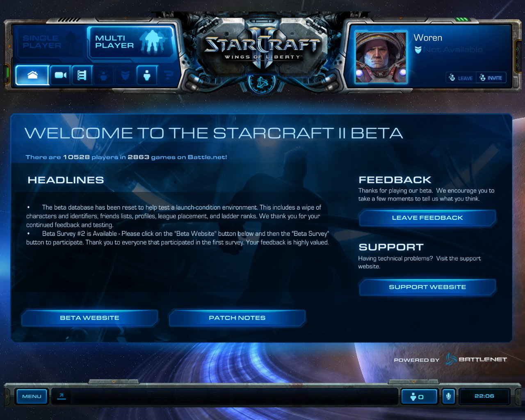The image size is (525, 420).
Task: Open the chat pop-out arrow icon
Action: pos(62,396)
